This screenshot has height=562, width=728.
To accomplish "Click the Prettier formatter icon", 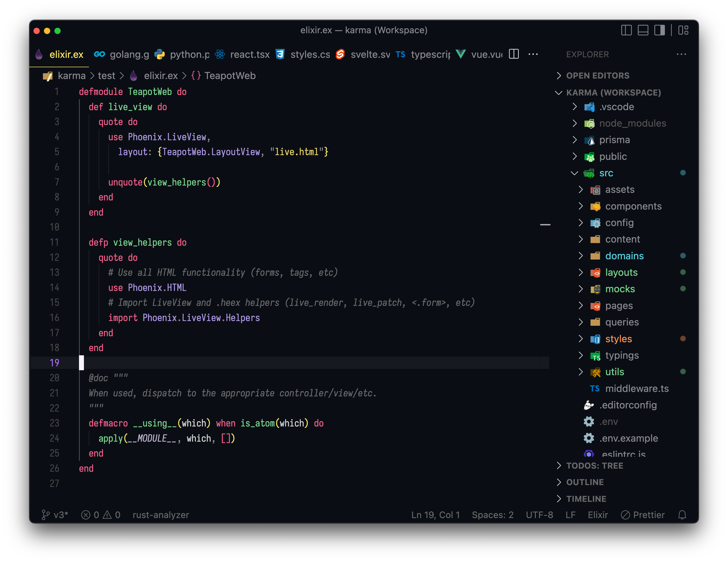I will tap(643, 515).
